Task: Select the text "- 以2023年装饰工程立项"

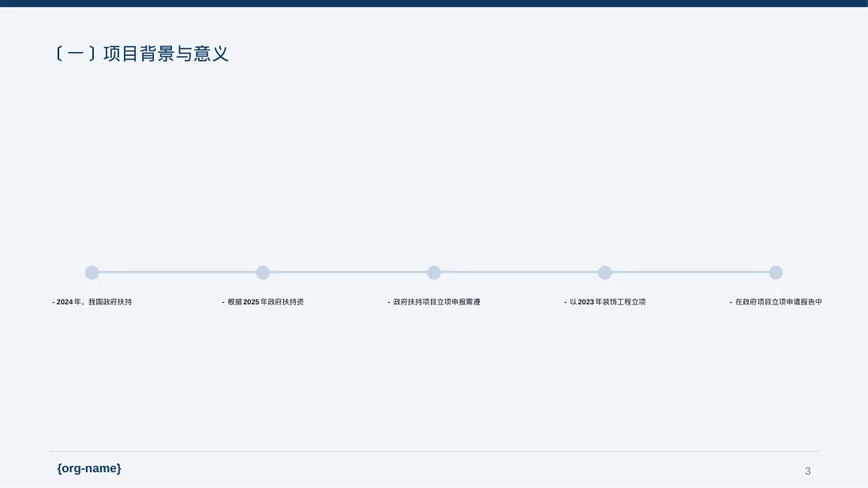Action: 605,302
